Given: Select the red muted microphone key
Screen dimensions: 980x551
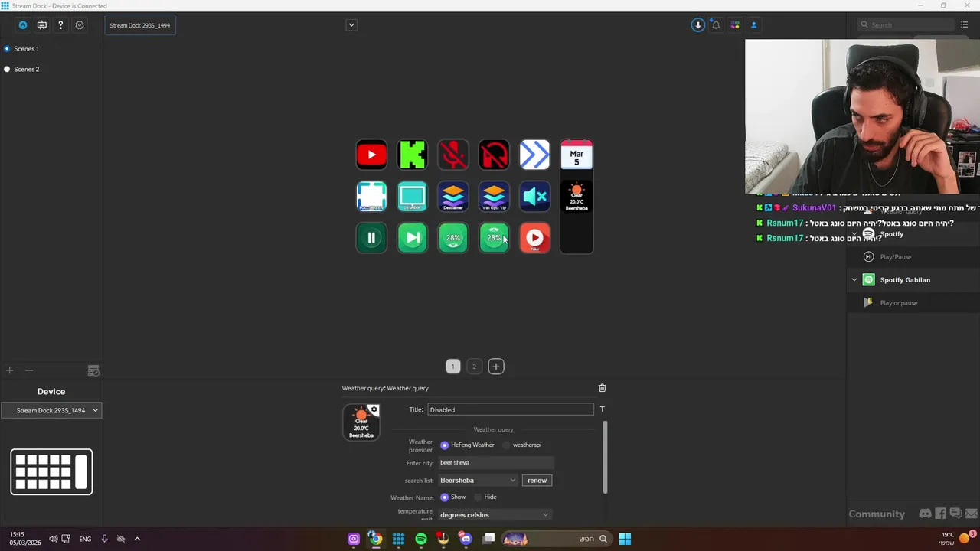Looking at the screenshot, I should [453, 155].
